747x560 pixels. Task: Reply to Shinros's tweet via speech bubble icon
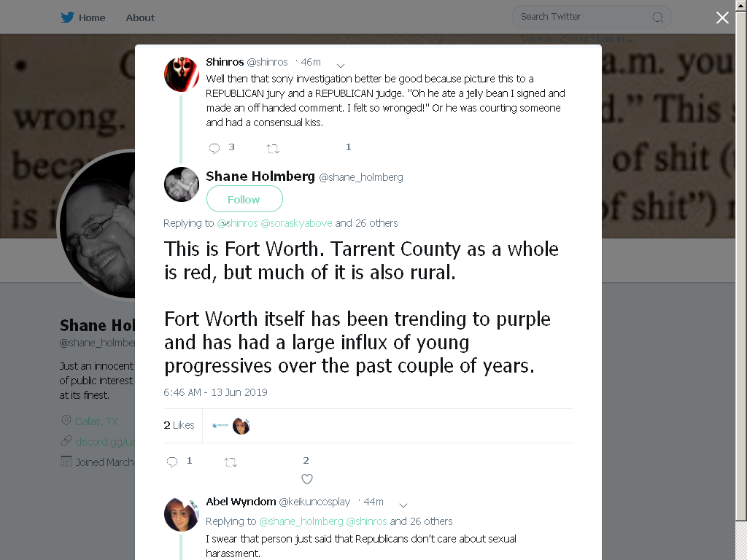(x=214, y=148)
